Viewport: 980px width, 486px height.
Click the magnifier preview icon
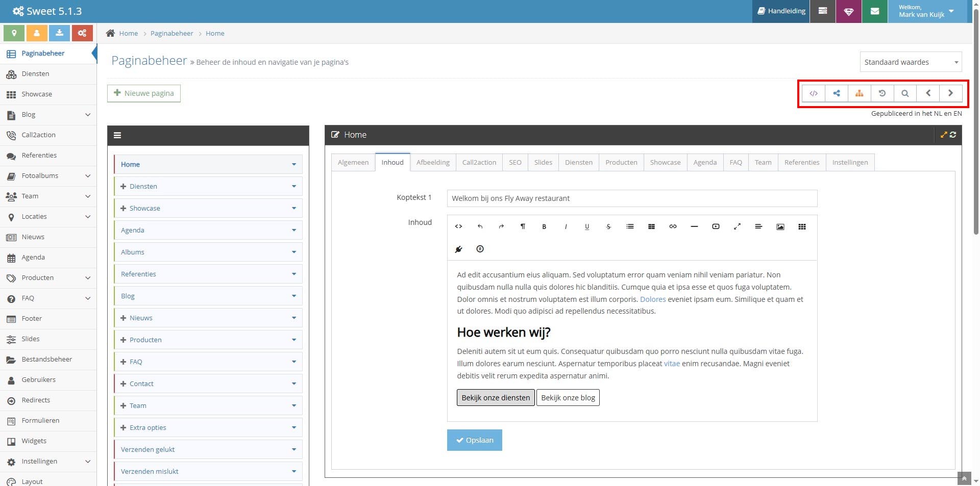click(905, 93)
